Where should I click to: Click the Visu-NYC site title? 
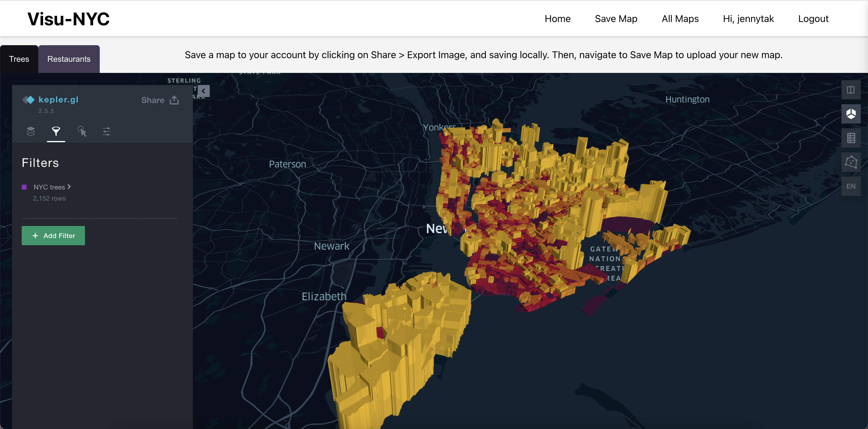68,19
